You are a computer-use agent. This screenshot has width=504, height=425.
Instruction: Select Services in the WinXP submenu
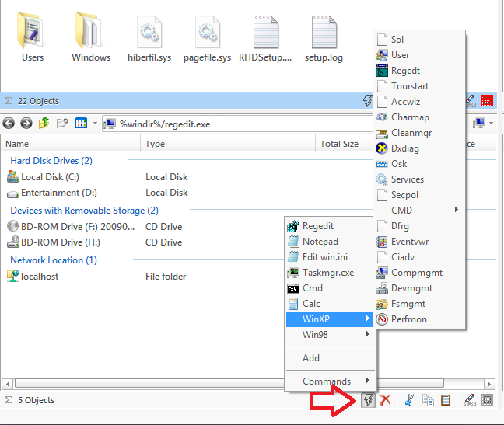coord(418,179)
